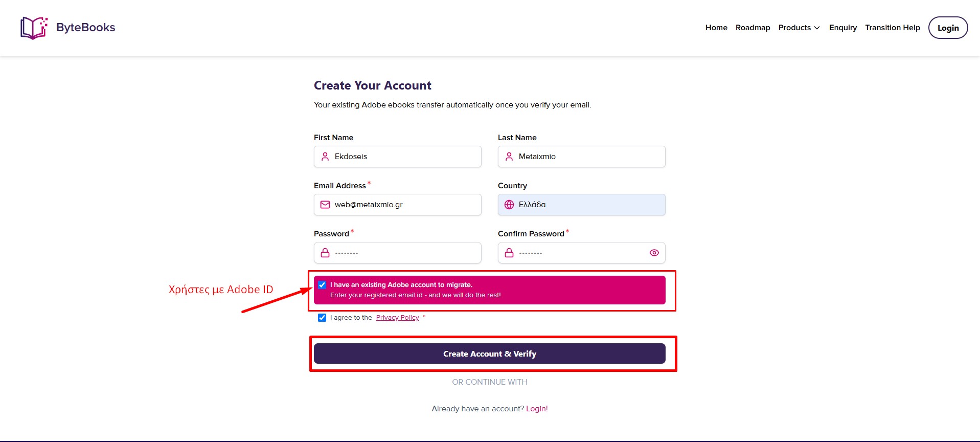Image resolution: width=980 pixels, height=442 pixels.
Task: Uncheck the existing Adobe account migrate checkbox
Action: click(x=322, y=285)
